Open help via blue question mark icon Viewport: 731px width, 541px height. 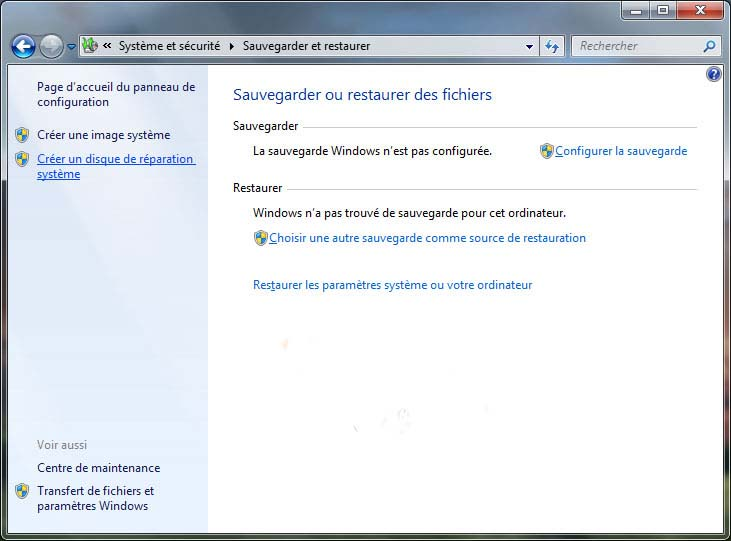[x=713, y=74]
